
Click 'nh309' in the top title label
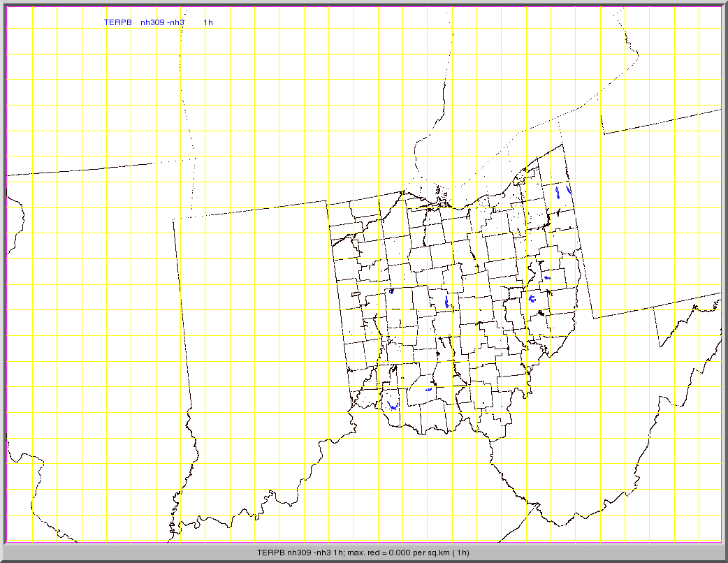[152, 22]
